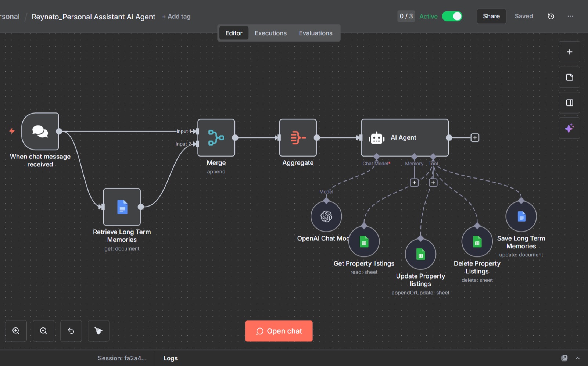This screenshot has width=588, height=366.
Task: Pop out the logs panel
Action: click(x=564, y=358)
